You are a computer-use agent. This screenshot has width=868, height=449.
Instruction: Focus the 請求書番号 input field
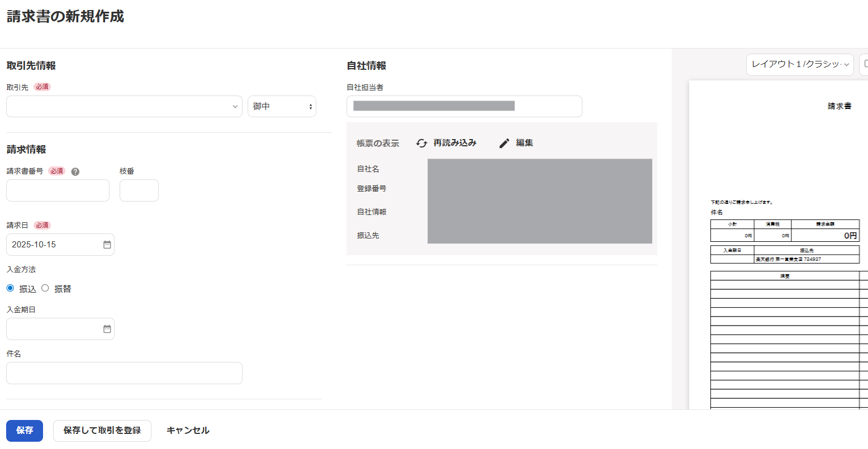pos(58,190)
